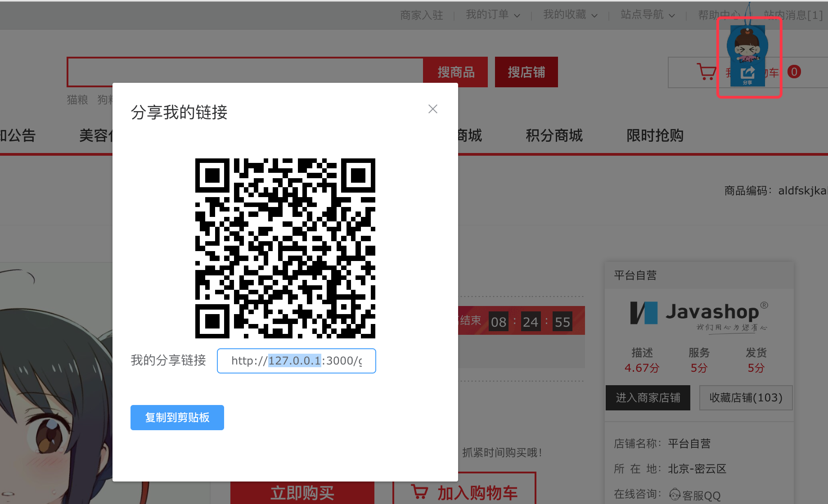Open 站内消息[1] link
Screen dimensions: 828x504
pos(793,15)
